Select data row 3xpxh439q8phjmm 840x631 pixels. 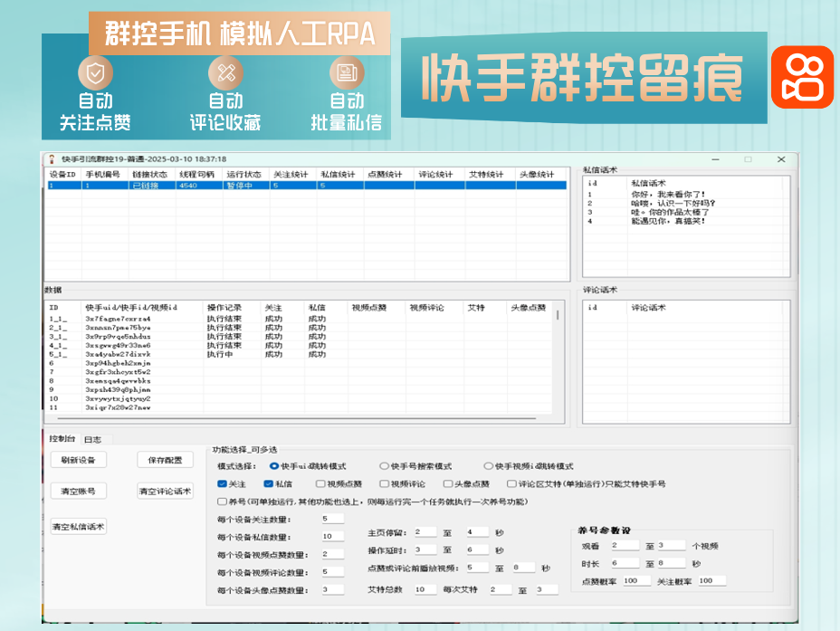point(299,390)
